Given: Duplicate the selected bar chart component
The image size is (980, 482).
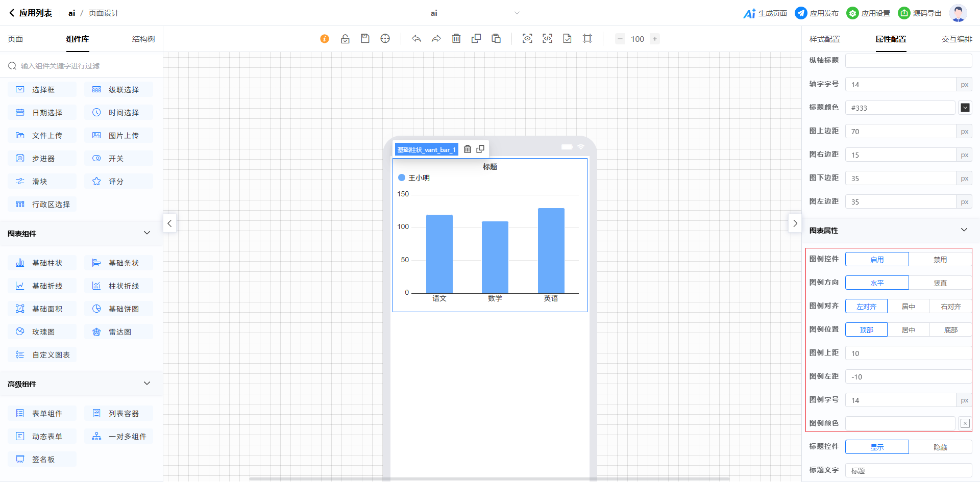Looking at the screenshot, I should click(480, 149).
